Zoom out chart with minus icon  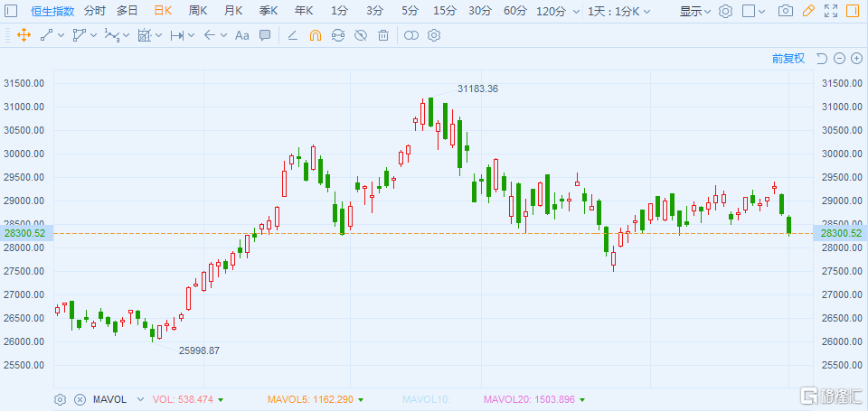pos(840,58)
